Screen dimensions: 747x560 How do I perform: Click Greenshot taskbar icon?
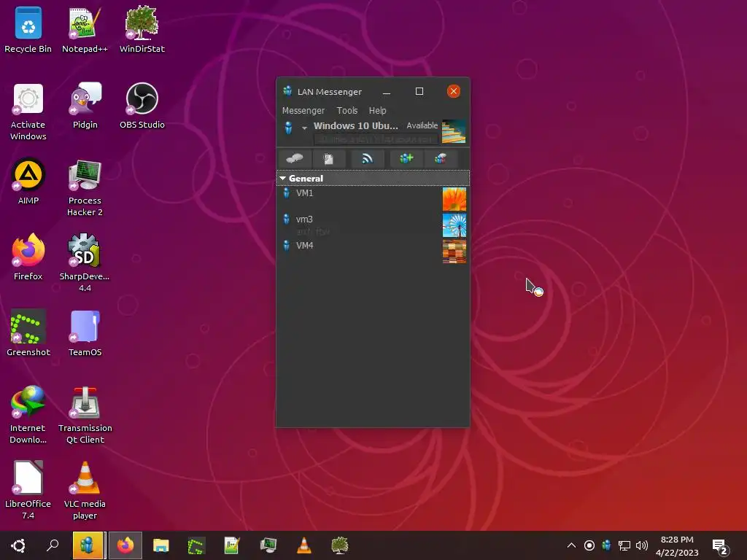196,545
